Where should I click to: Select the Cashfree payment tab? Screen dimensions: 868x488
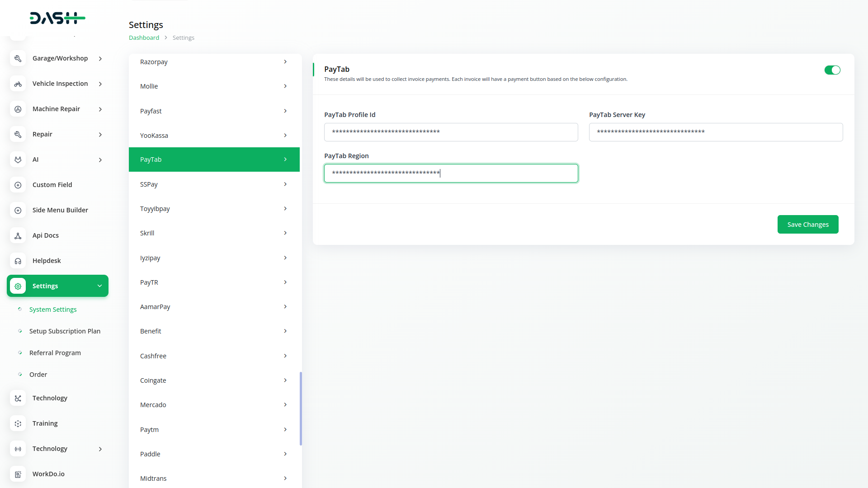click(x=214, y=356)
